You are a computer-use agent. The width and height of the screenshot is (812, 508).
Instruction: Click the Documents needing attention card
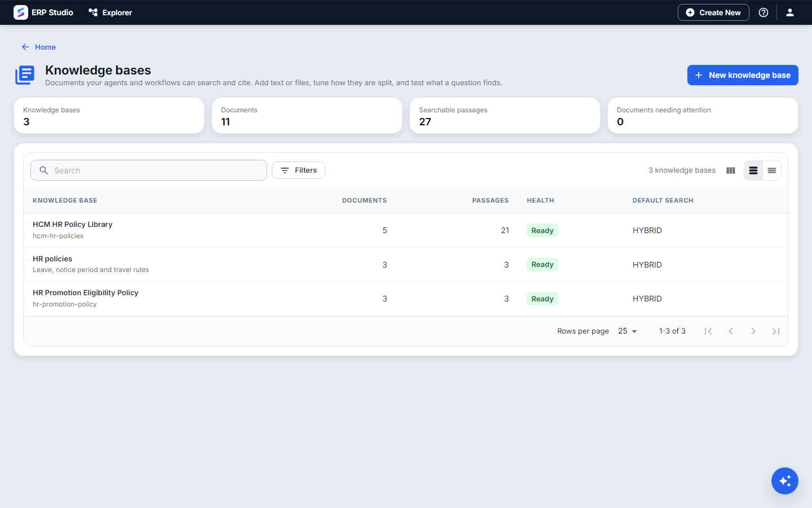pyautogui.click(x=703, y=116)
